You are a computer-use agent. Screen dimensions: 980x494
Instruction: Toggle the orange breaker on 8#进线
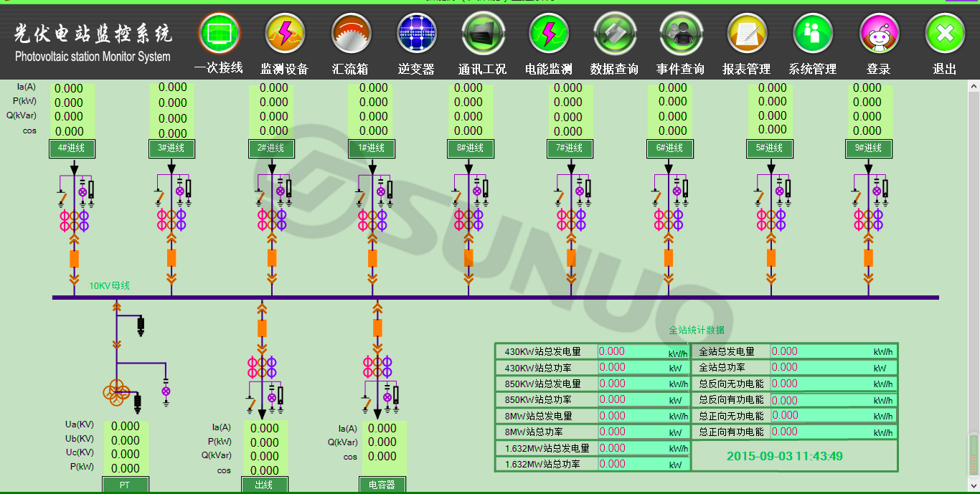pos(468,257)
